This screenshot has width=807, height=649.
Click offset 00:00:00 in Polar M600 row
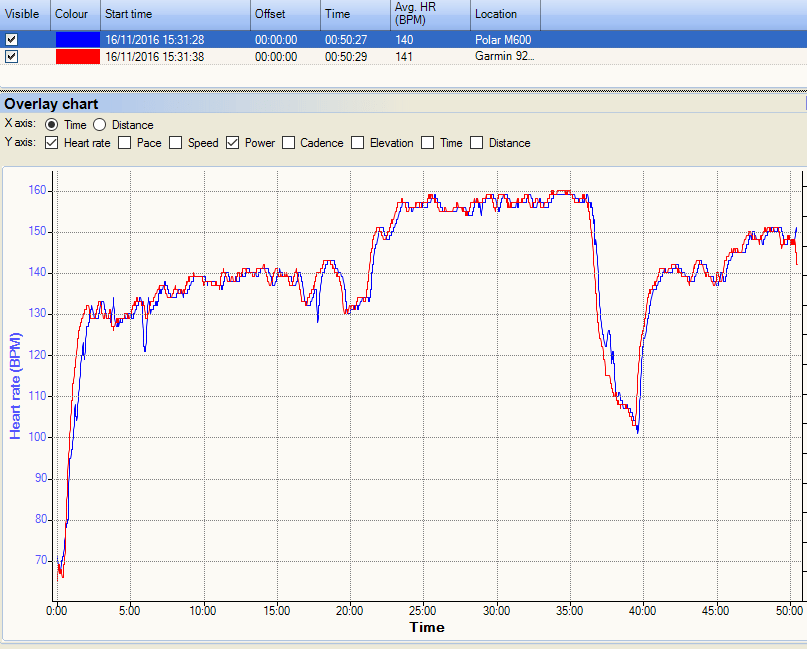pos(276,40)
